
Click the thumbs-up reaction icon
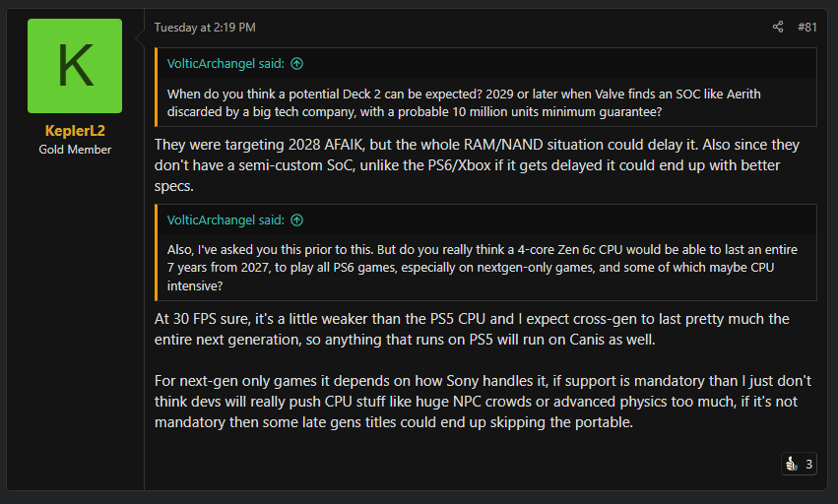[791, 464]
